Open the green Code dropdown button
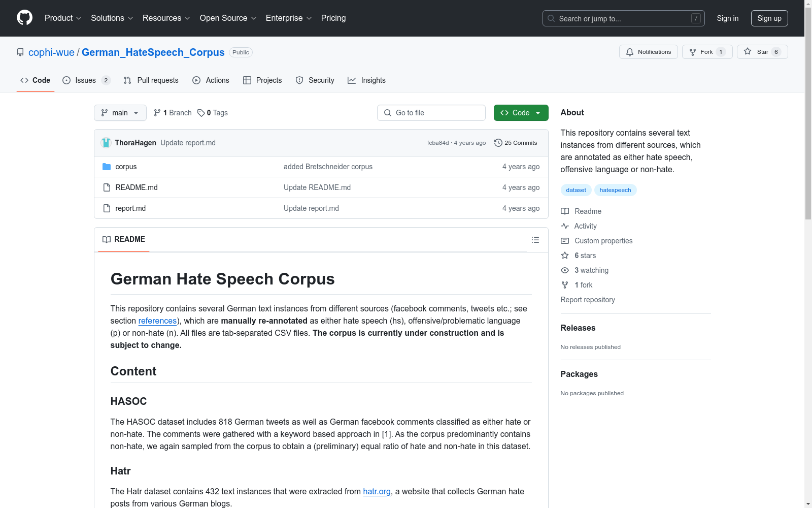This screenshot has height=508, width=812. click(x=521, y=113)
